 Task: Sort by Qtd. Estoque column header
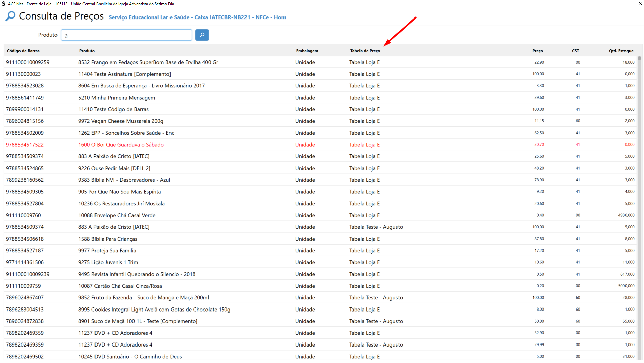621,51
